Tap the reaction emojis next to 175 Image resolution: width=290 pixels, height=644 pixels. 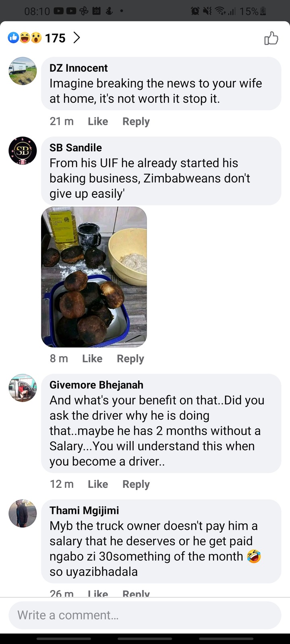25,38
